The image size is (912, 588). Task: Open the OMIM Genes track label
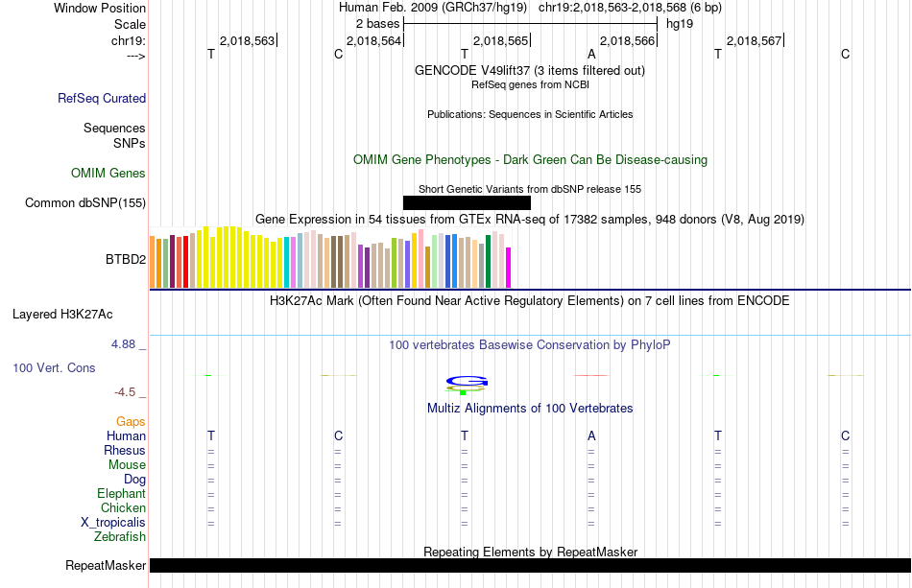108,174
